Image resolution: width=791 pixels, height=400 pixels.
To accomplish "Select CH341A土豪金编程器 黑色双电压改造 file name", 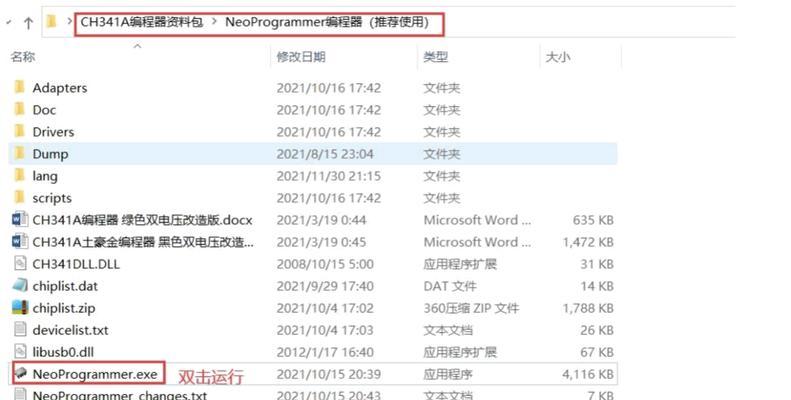I will point(143,242).
